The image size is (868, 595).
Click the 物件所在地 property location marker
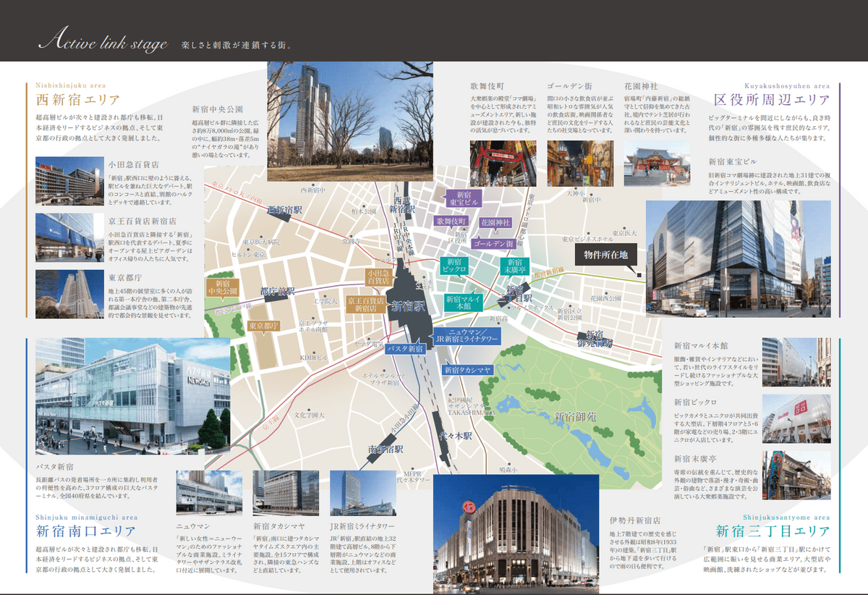(x=605, y=255)
